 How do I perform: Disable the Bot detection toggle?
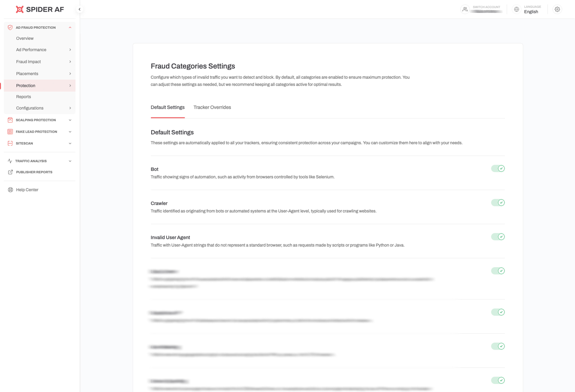point(498,168)
